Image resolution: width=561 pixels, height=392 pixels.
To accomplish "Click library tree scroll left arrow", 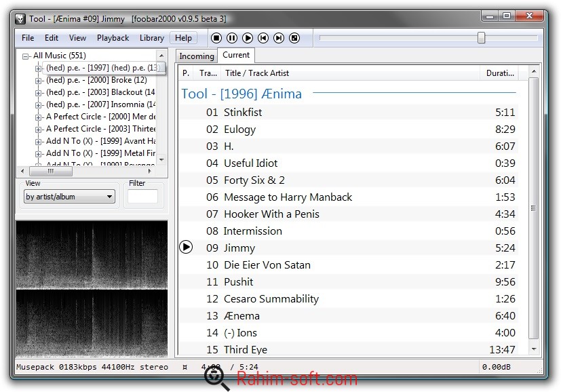I will click(22, 171).
